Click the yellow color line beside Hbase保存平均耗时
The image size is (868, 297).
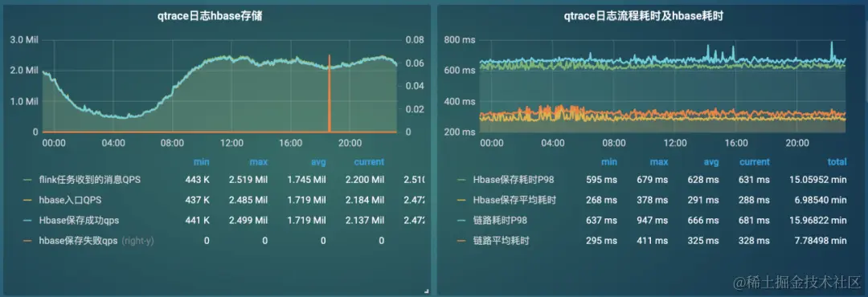pos(461,200)
